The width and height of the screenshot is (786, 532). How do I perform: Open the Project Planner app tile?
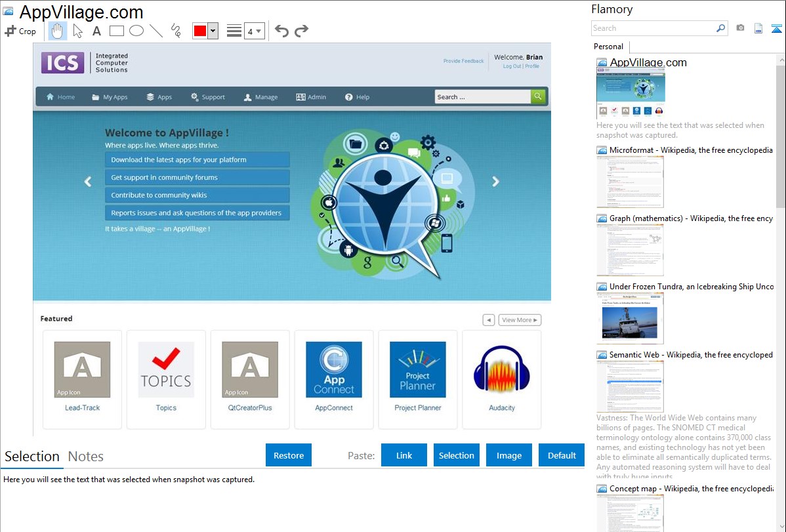point(417,380)
